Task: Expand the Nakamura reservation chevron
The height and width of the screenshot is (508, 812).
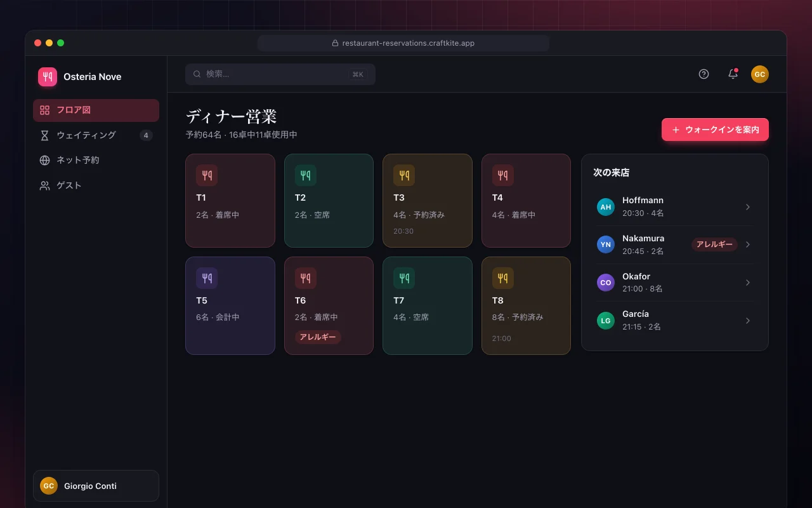Action: tap(748, 244)
